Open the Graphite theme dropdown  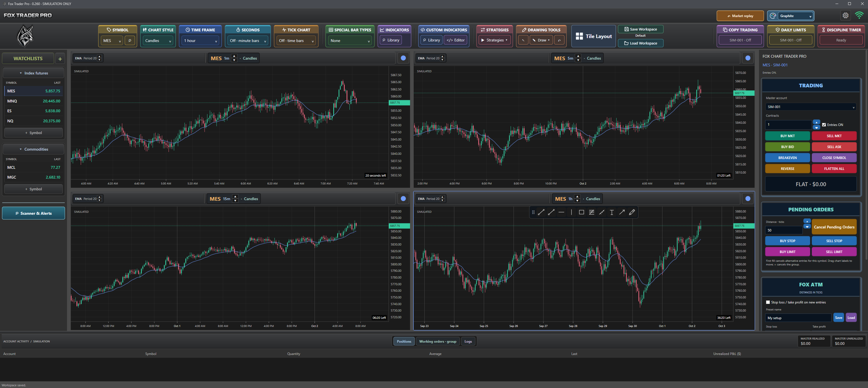pos(795,16)
